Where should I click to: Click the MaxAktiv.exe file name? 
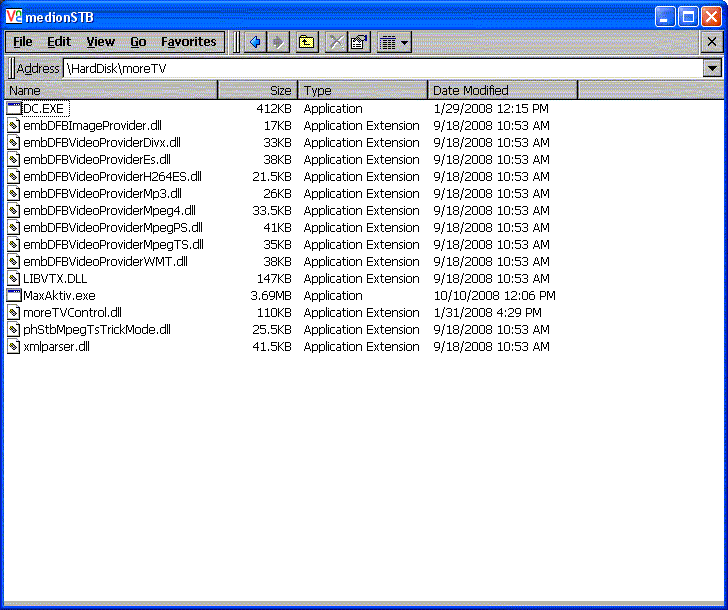(59, 296)
